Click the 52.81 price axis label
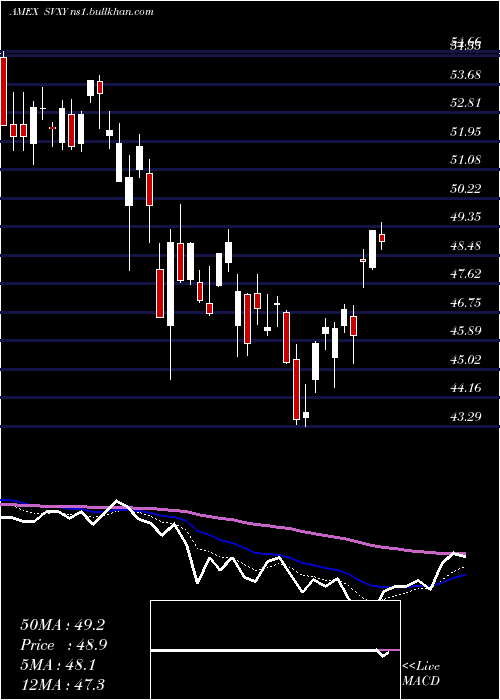This screenshot has height=700, width=500. 465,103
